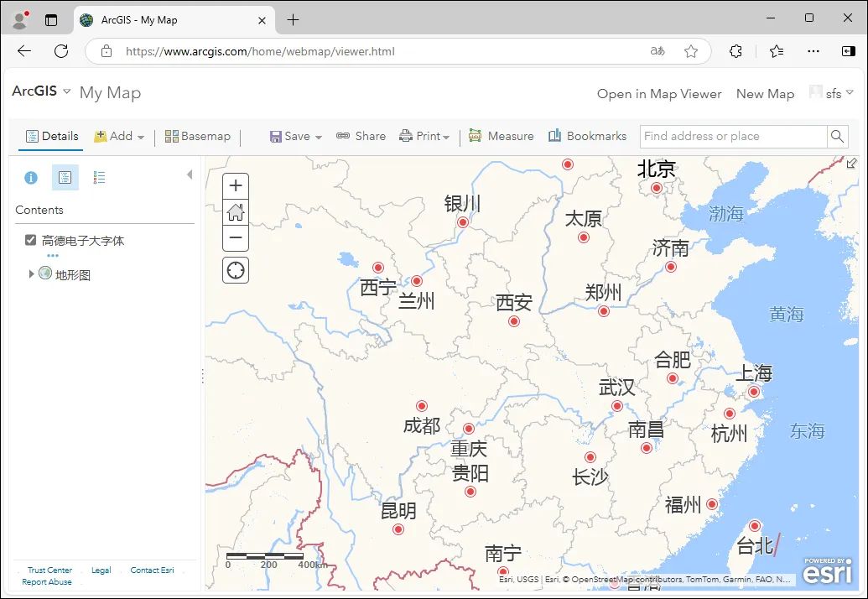The width and height of the screenshot is (868, 599).
Task: Open the 高德电子大字体 layer options dots
Action: pos(53,255)
